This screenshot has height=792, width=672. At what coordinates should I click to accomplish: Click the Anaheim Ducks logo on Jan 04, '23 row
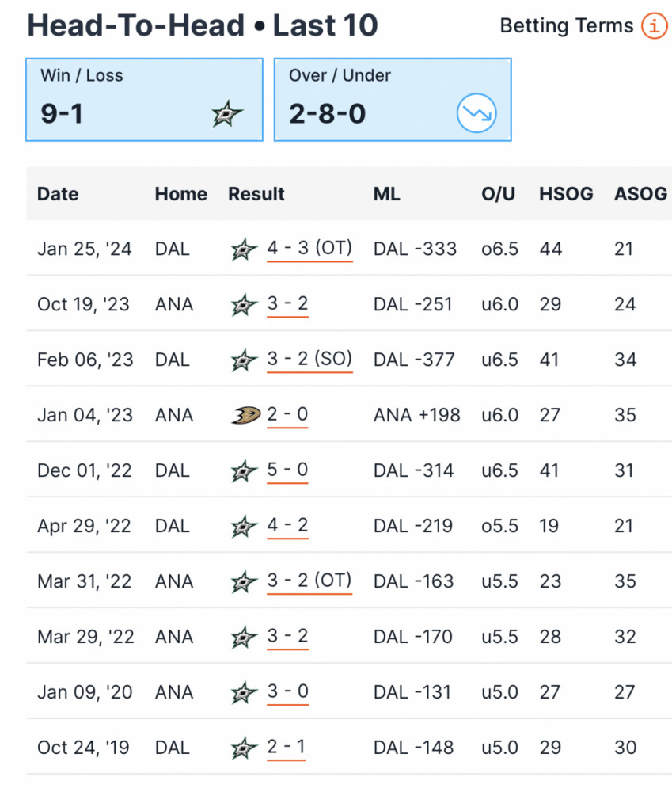click(246, 415)
